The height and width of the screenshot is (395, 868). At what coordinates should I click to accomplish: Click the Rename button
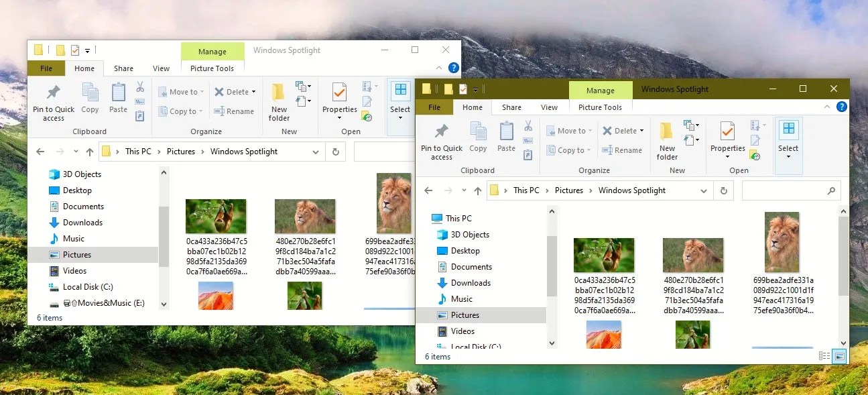623,150
